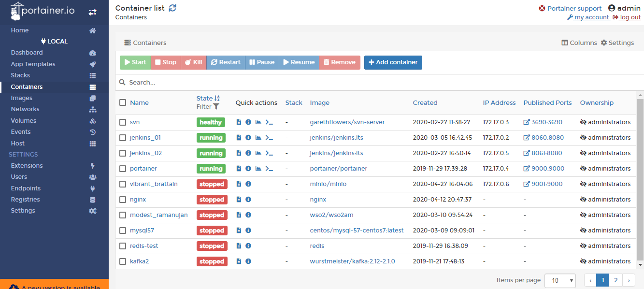Image resolution: width=644 pixels, height=289 pixels.
Task: Open logs icon for redis-test container
Action: (239, 246)
